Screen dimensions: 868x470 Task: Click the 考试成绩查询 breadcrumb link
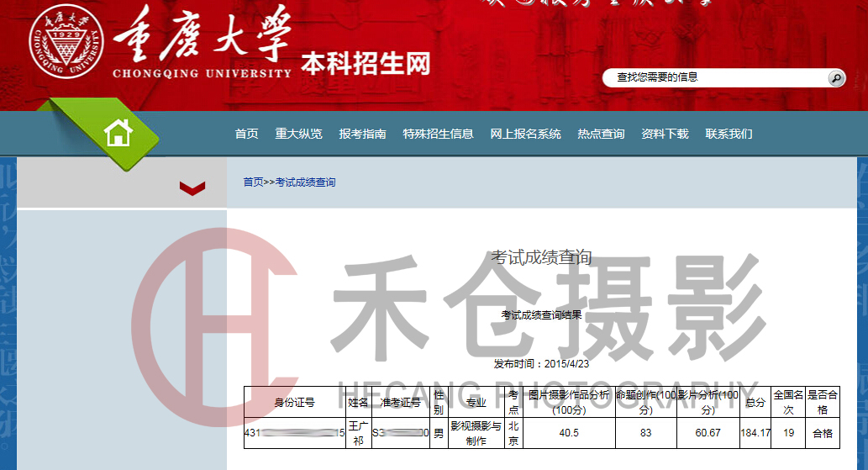tap(306, 182)
